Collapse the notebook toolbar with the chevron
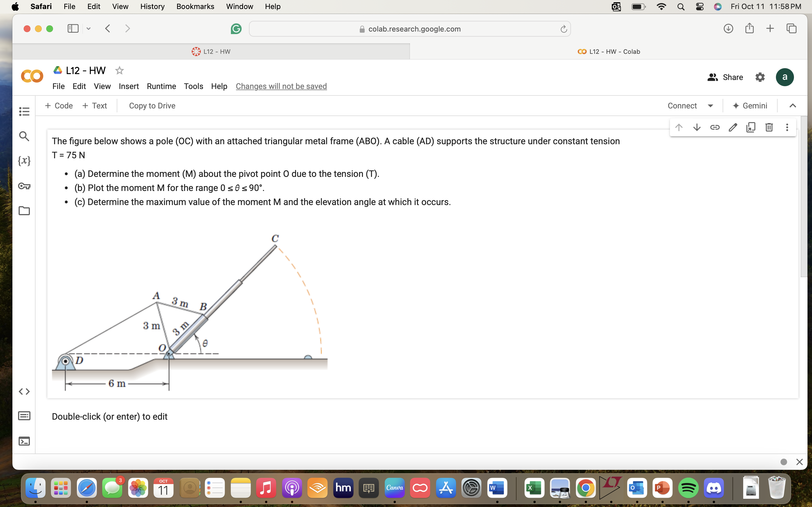Viewport: 812px width, 507px height. (x=793, y=106)
